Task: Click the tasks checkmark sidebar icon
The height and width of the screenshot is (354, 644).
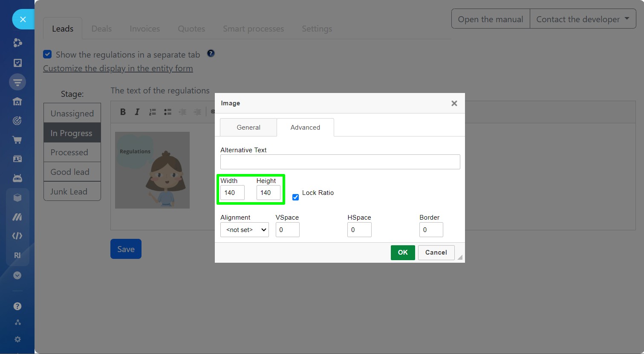Action: (17, 63)
